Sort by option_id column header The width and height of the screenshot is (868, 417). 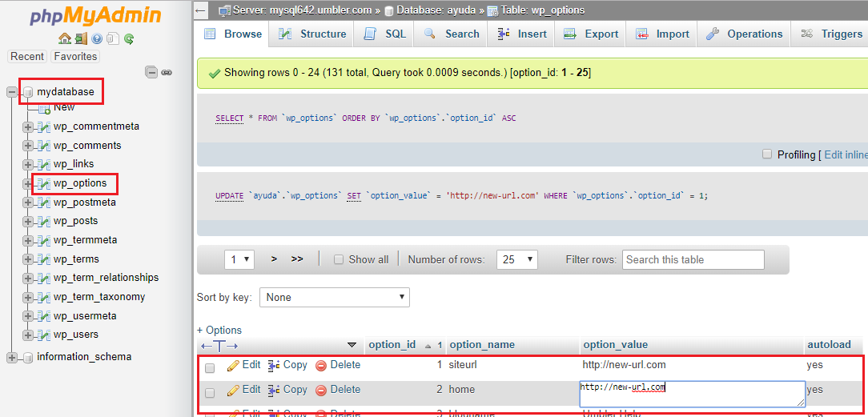point(392,345)
